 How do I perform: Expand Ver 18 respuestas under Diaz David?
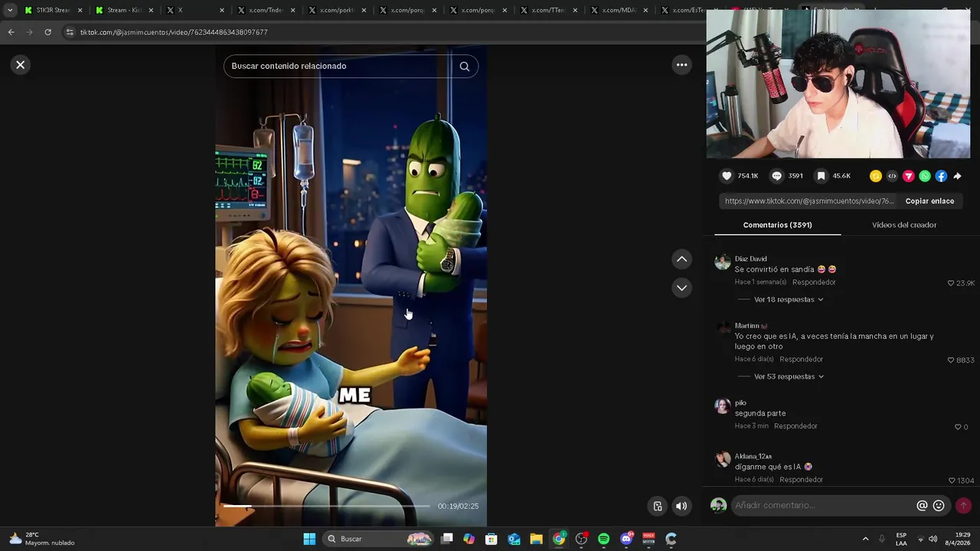(789, 300)
